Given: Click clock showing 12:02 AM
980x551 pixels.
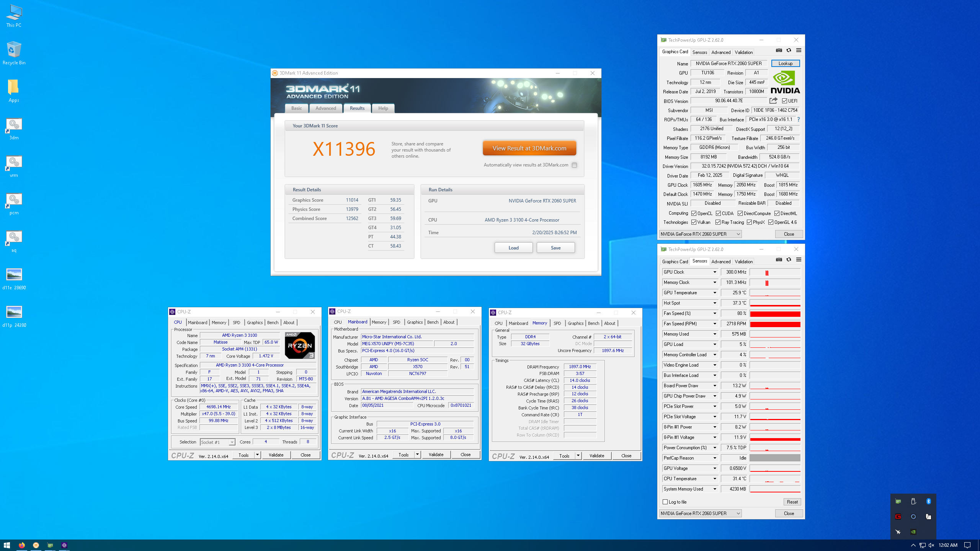Looking at the screenshot, I should [x=948, y=545].
